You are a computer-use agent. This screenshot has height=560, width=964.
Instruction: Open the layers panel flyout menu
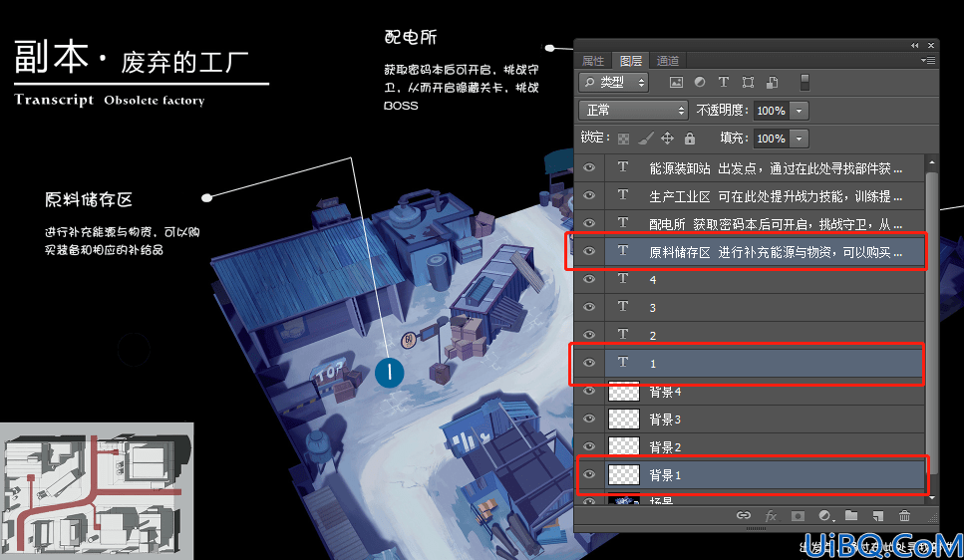pyautogui.click(x=928, y=60)
